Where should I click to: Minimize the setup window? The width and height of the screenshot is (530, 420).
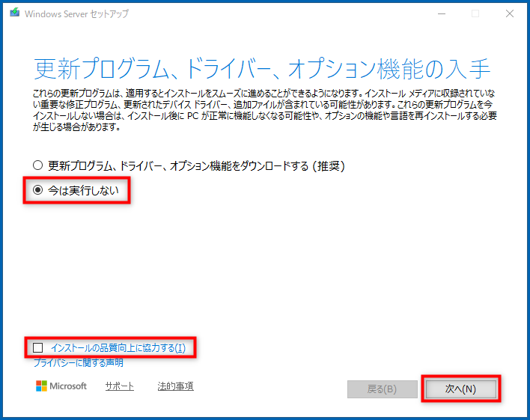pos(442,13)
